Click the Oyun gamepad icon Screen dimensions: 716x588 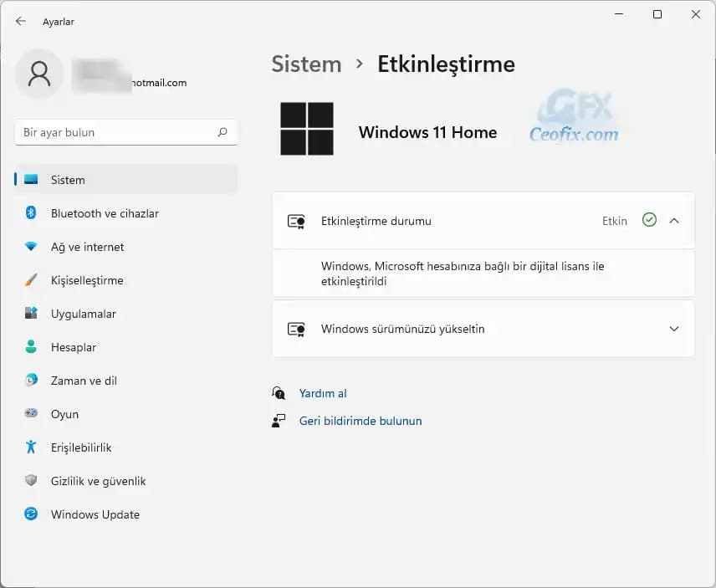(x=31, y=414)
